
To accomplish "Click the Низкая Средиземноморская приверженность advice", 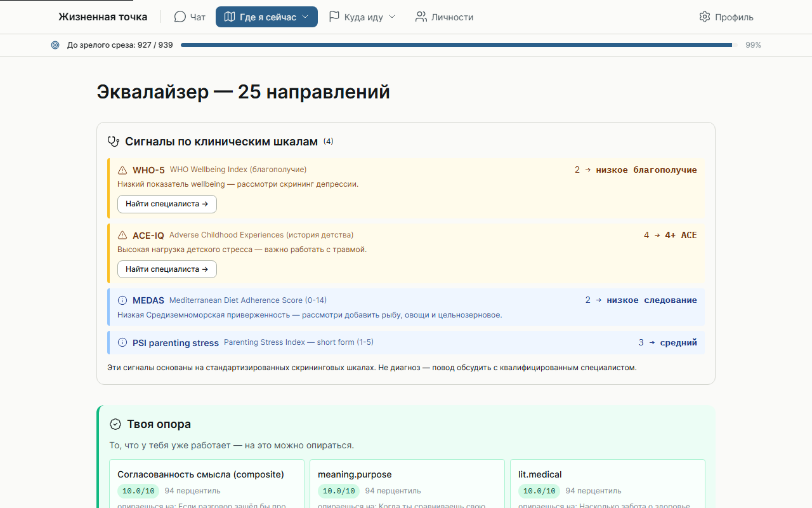I will click(x=310, y=315).
